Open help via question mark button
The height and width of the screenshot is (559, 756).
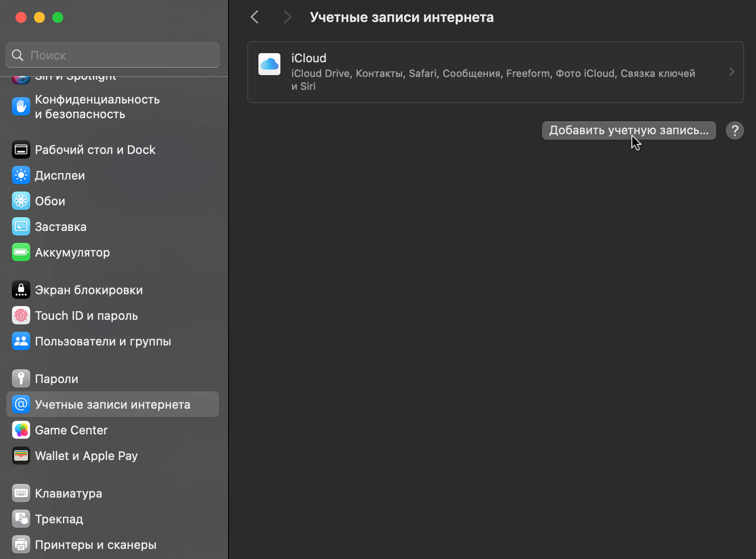pyautogui.click(x=734, y=131)
